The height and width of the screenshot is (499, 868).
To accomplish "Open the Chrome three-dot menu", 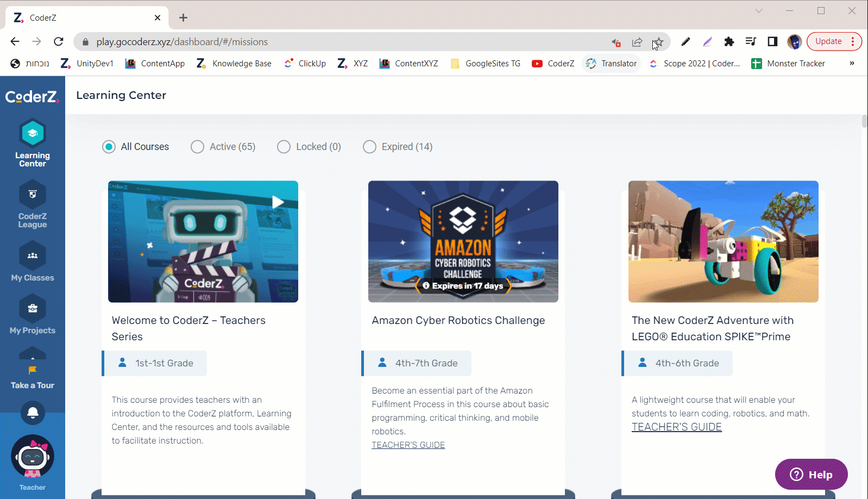I will tap(853, 41).
